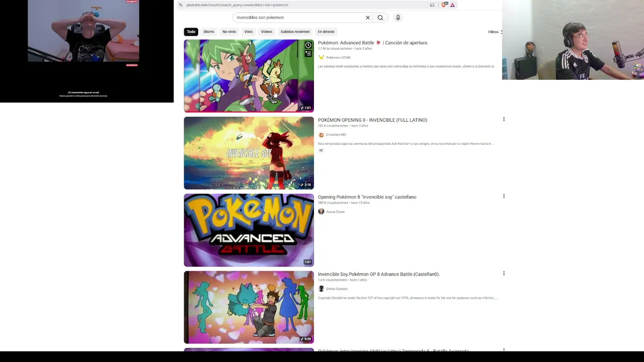644x362 pixels.
Task: Click the Pokémon LATAM channel avatar
Action: 321,57
